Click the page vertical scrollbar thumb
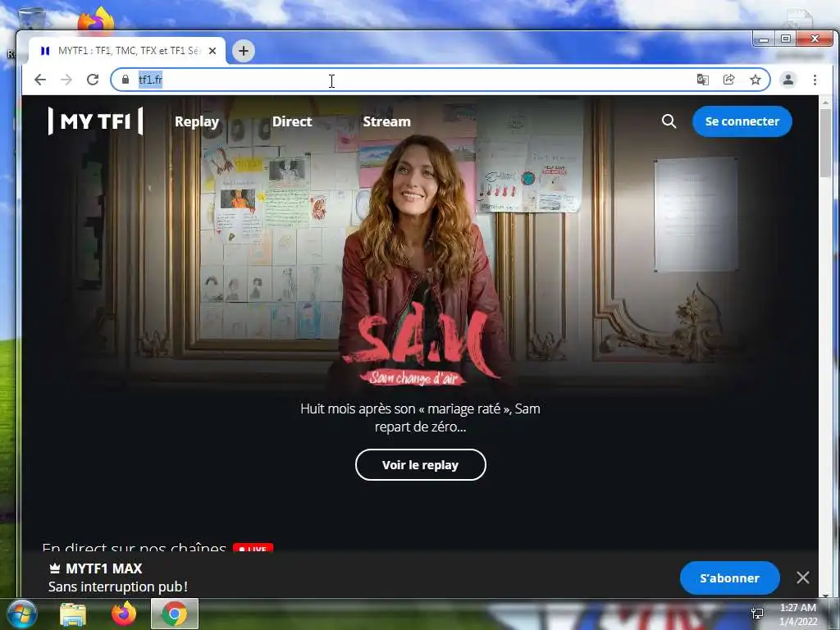 click(825, 142)
